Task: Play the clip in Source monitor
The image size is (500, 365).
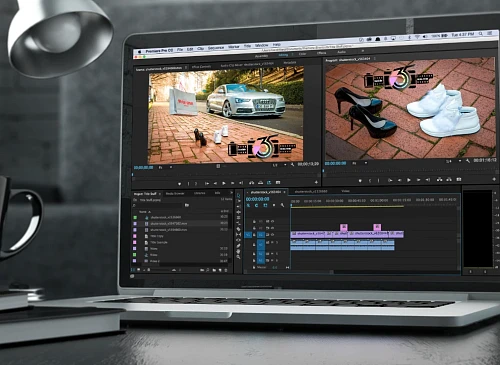Action: click(224, 183)
